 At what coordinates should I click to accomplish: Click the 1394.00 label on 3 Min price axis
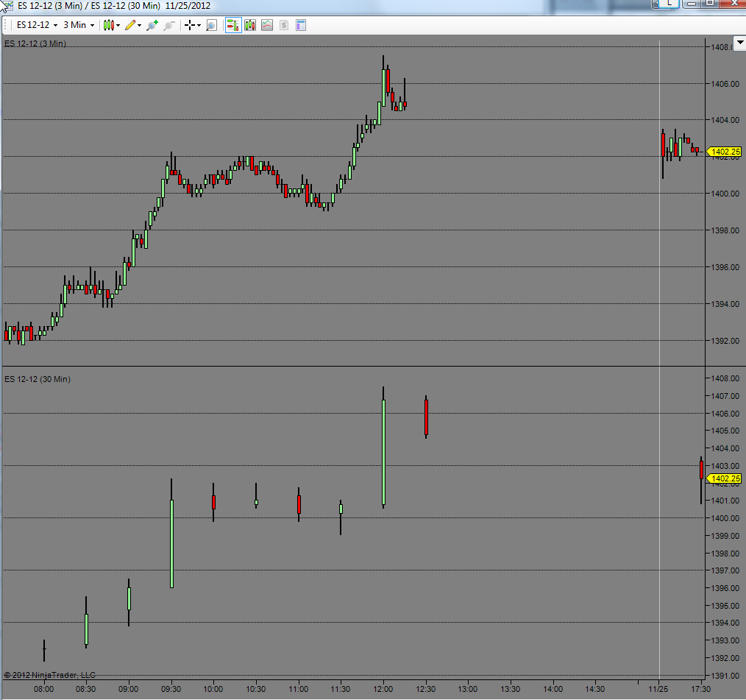click(x=725, y=304)
